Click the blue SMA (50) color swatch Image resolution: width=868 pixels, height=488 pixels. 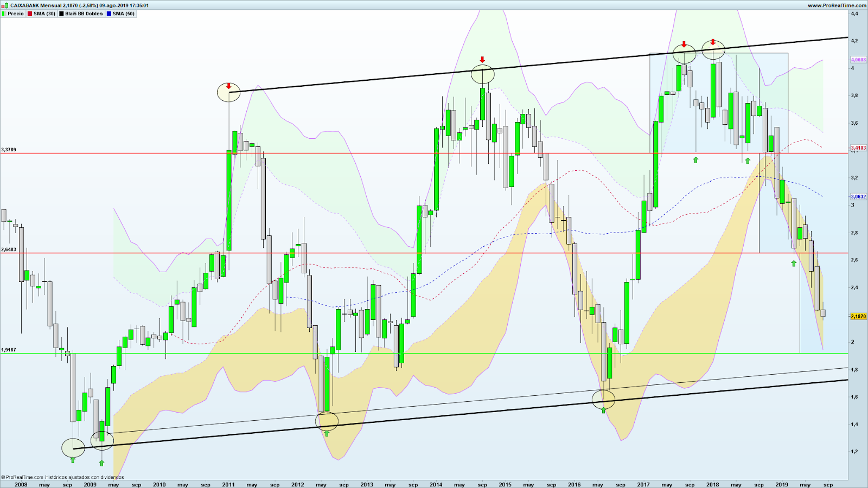[109, 14]
